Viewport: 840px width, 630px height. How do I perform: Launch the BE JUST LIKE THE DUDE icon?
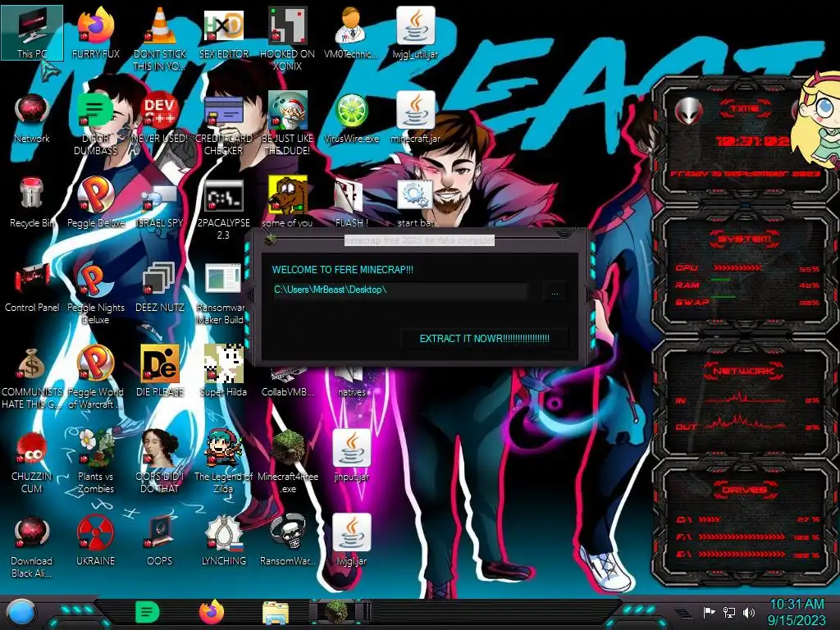tap(288, 123)
